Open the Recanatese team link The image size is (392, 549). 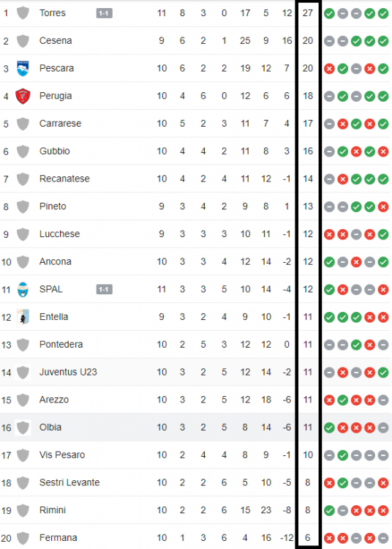tap(64, 179)
